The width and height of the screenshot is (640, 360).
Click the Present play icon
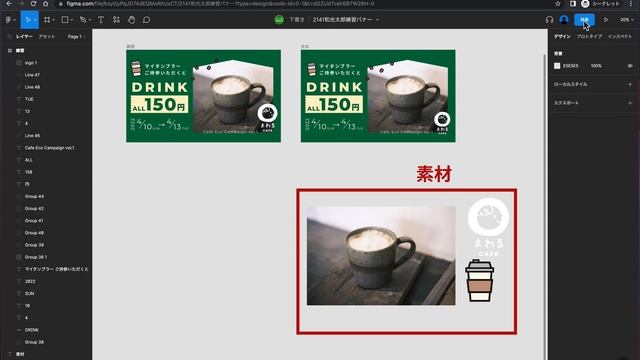click(606, 20)
